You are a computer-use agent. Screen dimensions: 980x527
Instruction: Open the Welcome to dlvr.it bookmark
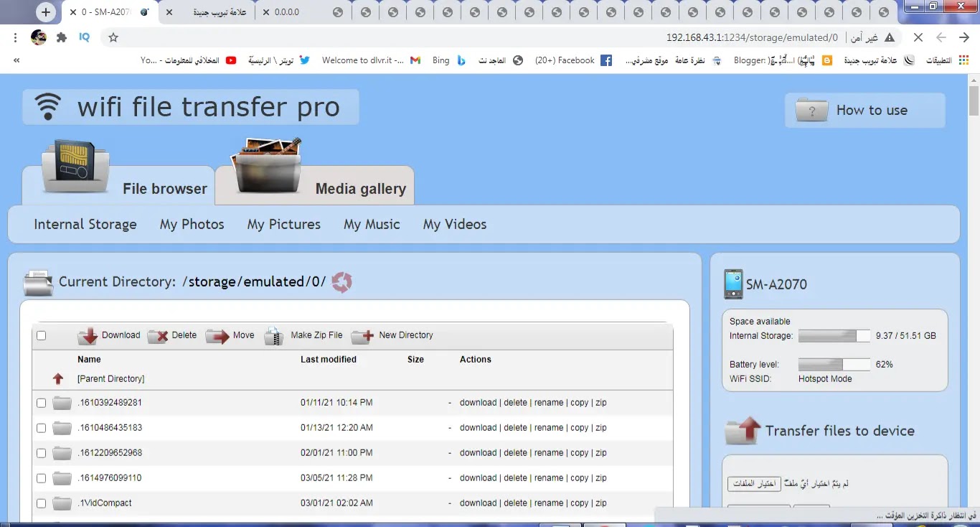372,60
